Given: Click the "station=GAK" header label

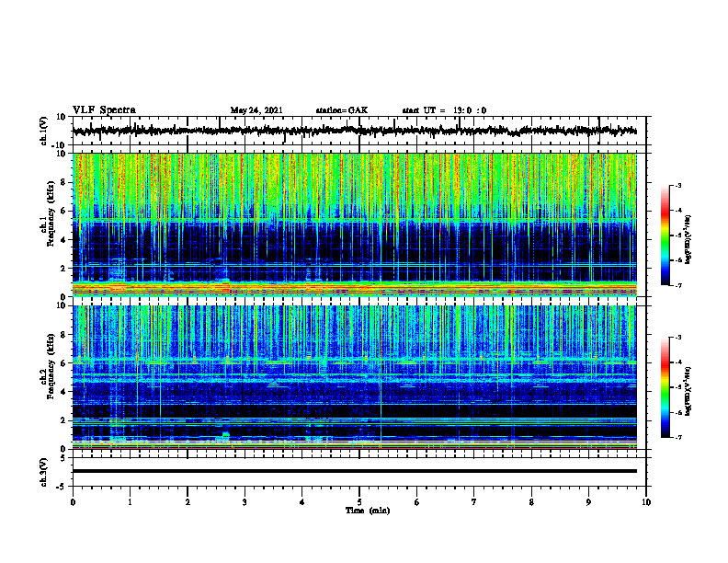Looking at the screenshot, I should tap(342, 110).
